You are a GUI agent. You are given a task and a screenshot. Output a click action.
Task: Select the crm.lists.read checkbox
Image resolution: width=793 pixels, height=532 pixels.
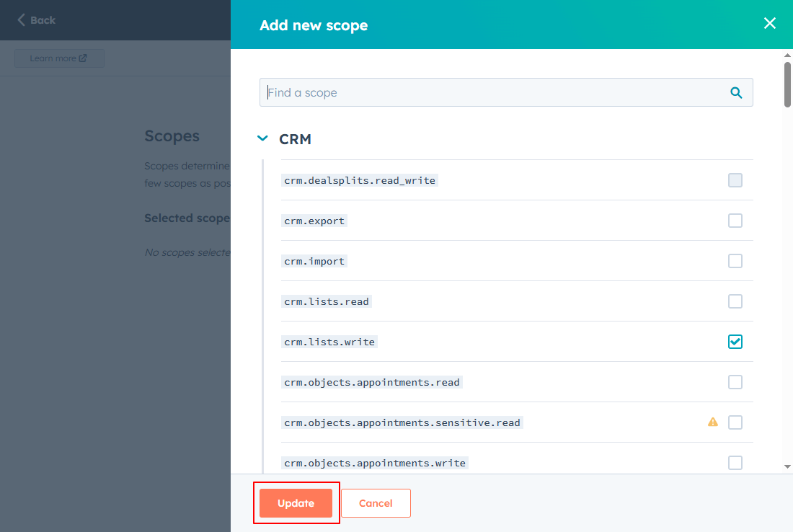click(x=735, y=301)
